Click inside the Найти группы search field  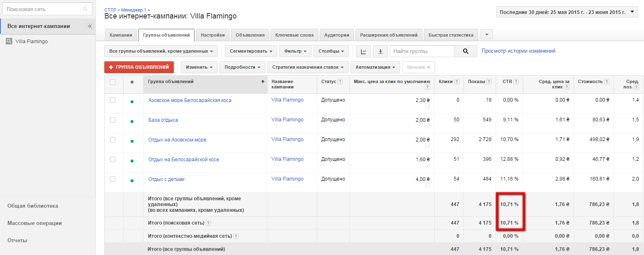tap(421, 51)
